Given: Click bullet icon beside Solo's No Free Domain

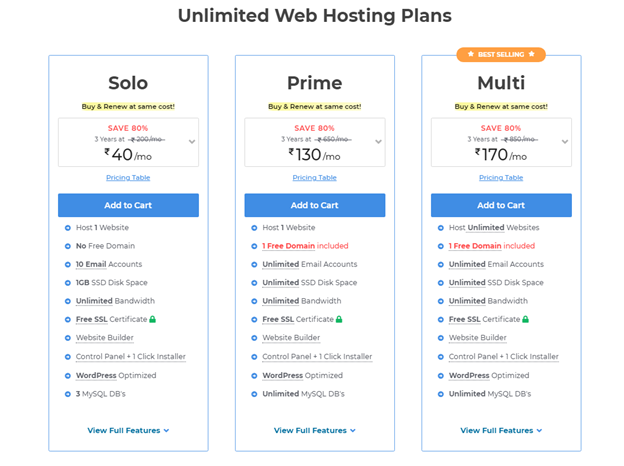Looking at the screenshot, I should 68,246.
